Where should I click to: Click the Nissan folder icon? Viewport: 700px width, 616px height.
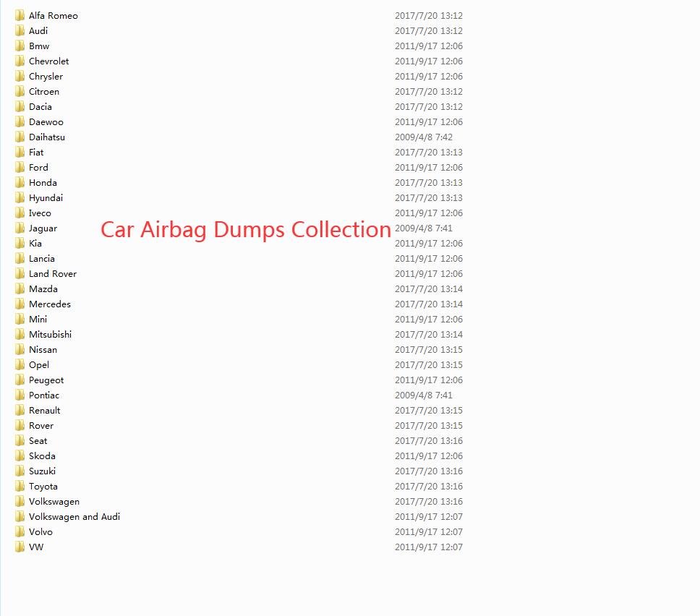20,349
